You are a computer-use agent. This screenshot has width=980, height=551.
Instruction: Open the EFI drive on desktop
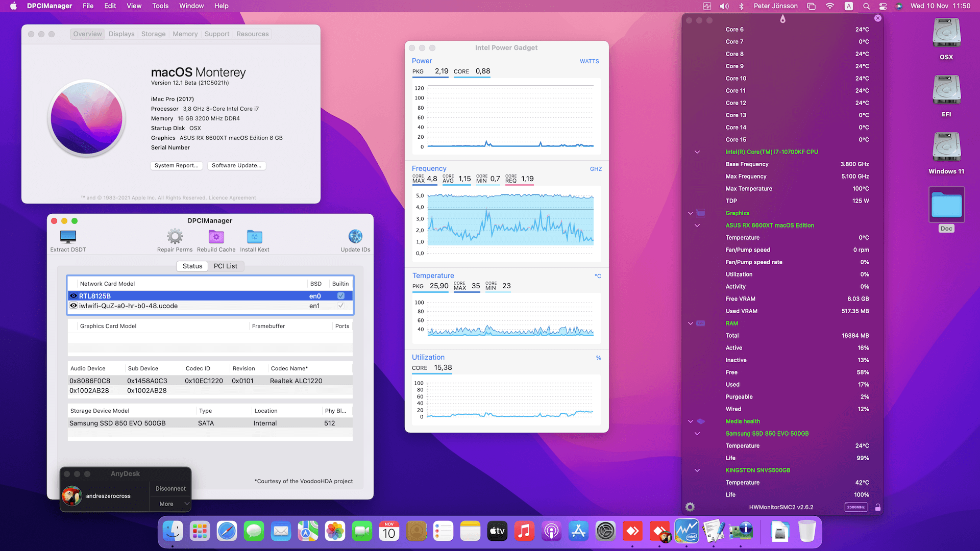[946, 91]
